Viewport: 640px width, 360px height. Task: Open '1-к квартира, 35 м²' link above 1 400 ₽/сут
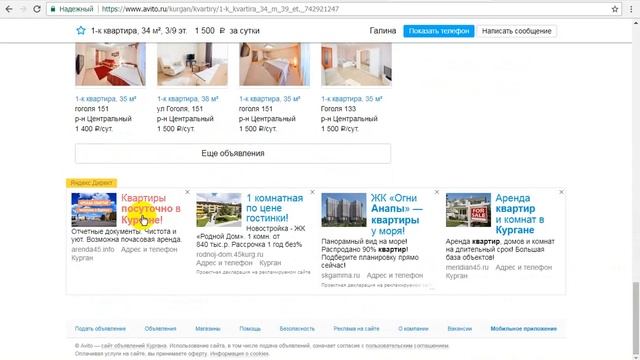coord(105,99)
